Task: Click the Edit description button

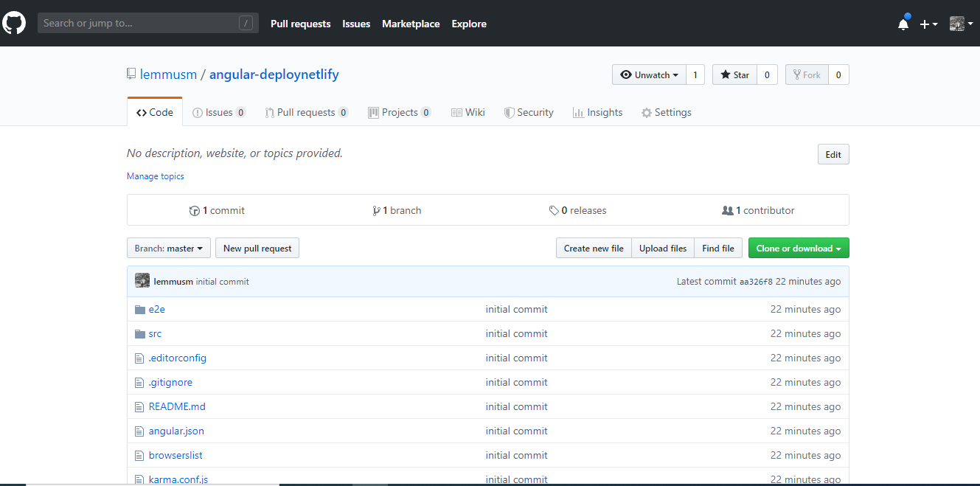Action: tap(833, 154)
